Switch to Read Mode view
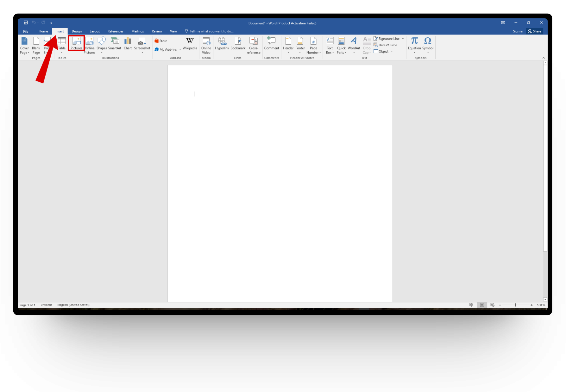Screen dimensions: 566x392 [471, 305]
